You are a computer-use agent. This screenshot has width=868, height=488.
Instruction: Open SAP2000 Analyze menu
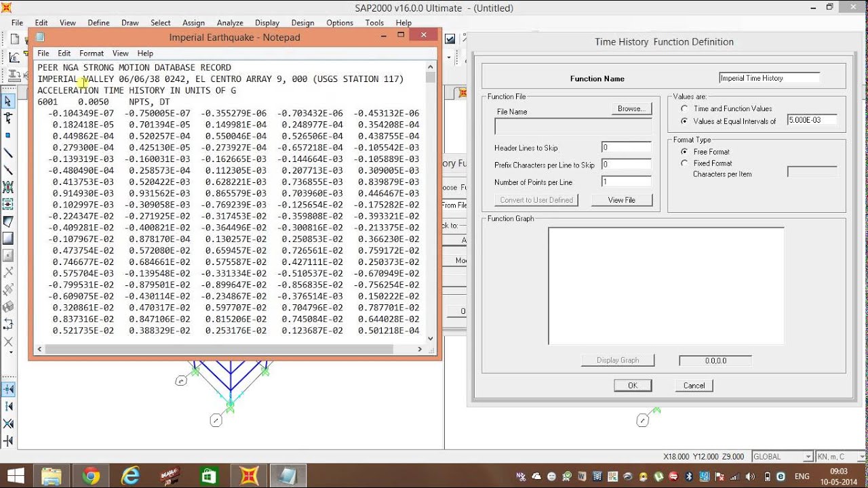[230, 22]
